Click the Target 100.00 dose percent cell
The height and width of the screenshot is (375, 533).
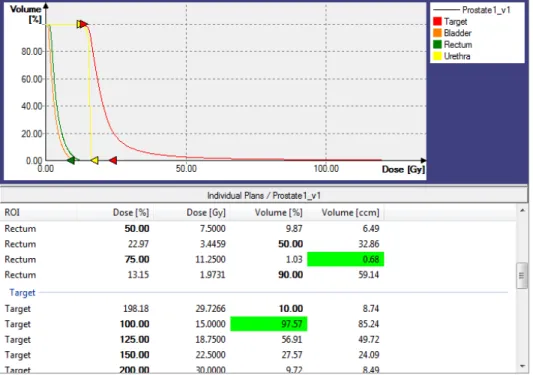click(135, 324)
